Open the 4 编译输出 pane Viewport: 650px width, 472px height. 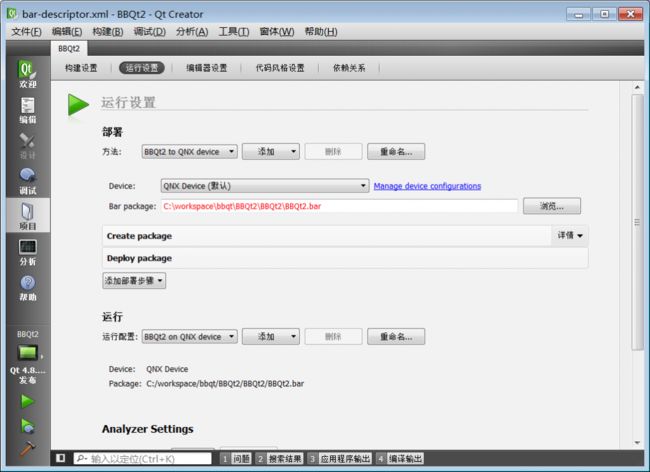pyautogui.click(x=400, y=458)
